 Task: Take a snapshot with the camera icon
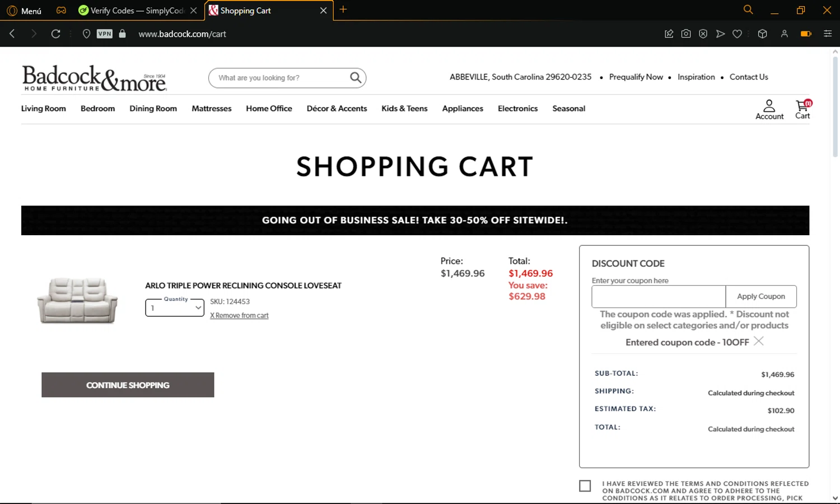click(685, 34)
